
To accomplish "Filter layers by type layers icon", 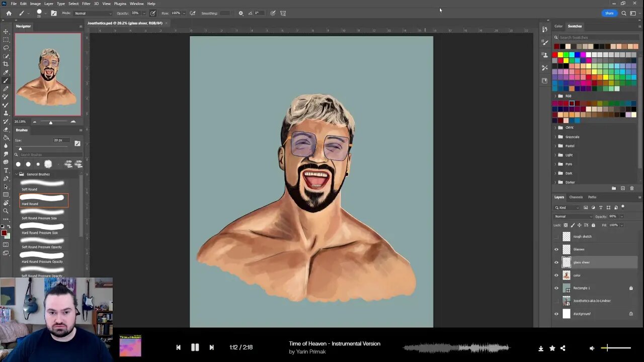I will coord(601,208).
